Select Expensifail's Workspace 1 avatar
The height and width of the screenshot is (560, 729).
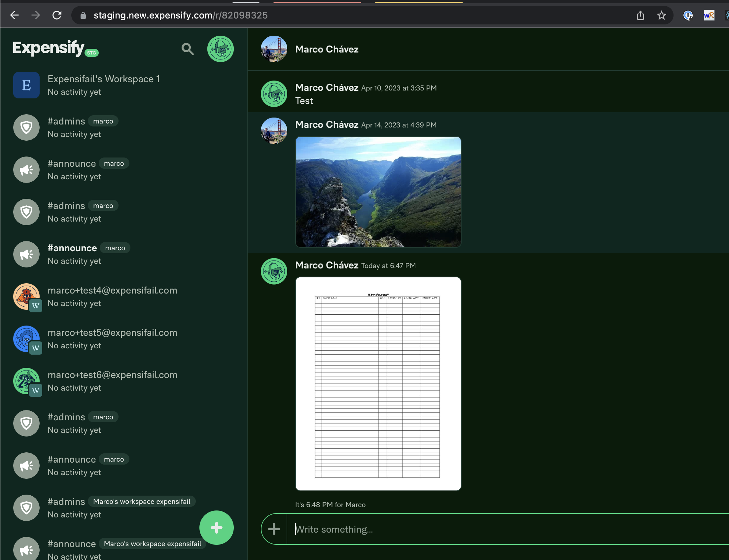(x=26, y=85)
